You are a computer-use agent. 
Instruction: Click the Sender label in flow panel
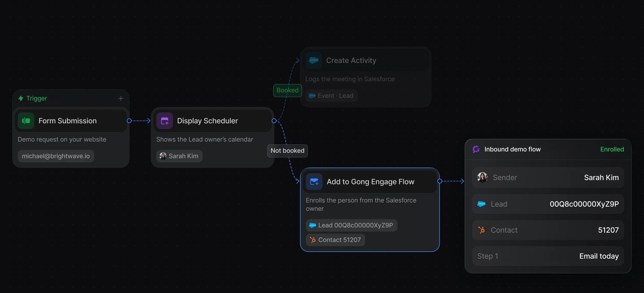[505, 177]
